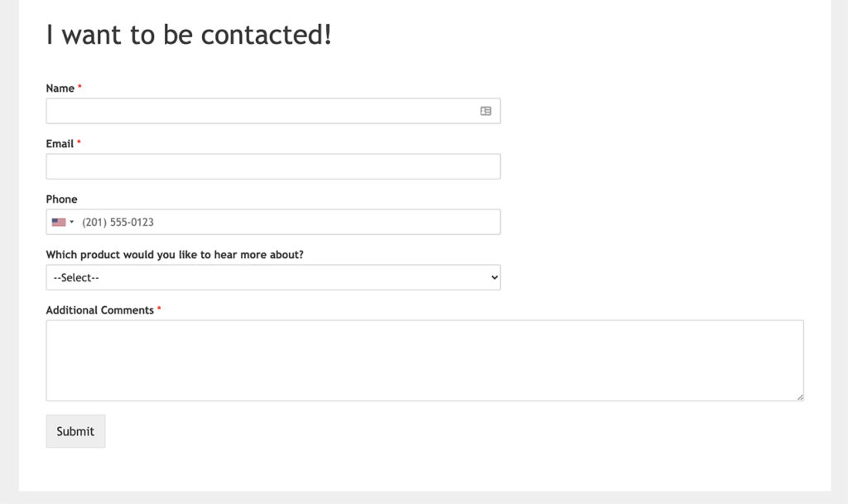This screenshot has width=848, height=504.
Task: Click inside the Email input field
Action: 273,166
